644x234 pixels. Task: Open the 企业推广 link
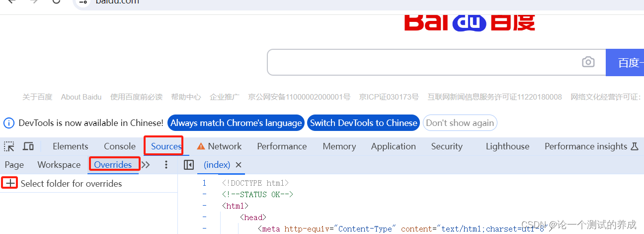(x=225, y=97)
